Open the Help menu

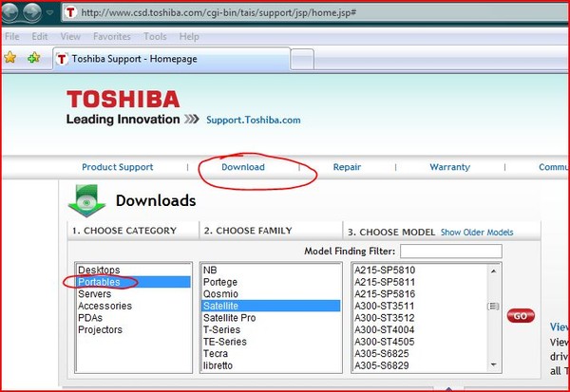pos(189,36)
